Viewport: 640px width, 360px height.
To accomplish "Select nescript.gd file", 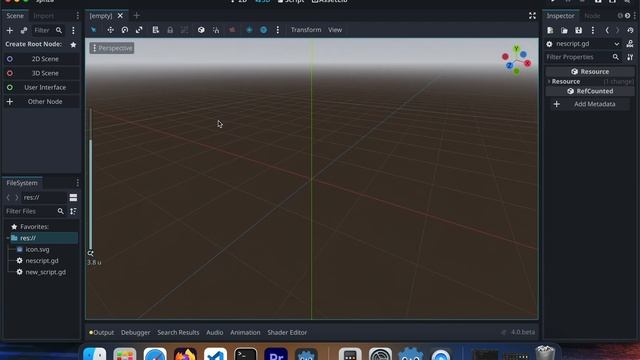I will tap(42, 260).
